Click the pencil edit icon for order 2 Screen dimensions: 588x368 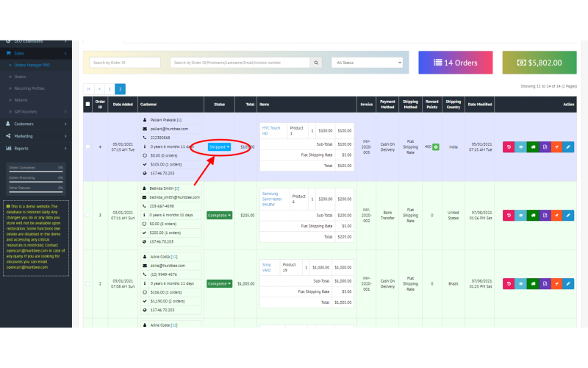(x=568, y=283)
